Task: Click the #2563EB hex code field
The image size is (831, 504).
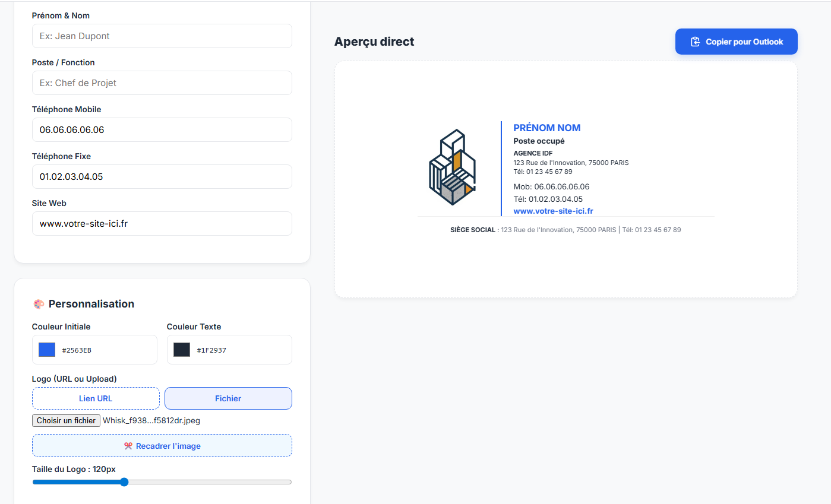Action: pos(77,350)
